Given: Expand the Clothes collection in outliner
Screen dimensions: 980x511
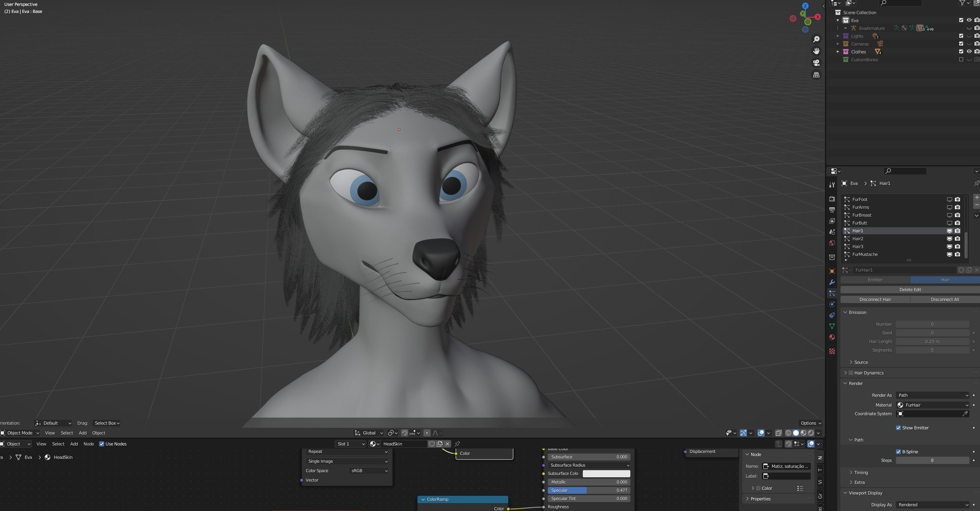Looking at the screenshot, I should [838, 52].
